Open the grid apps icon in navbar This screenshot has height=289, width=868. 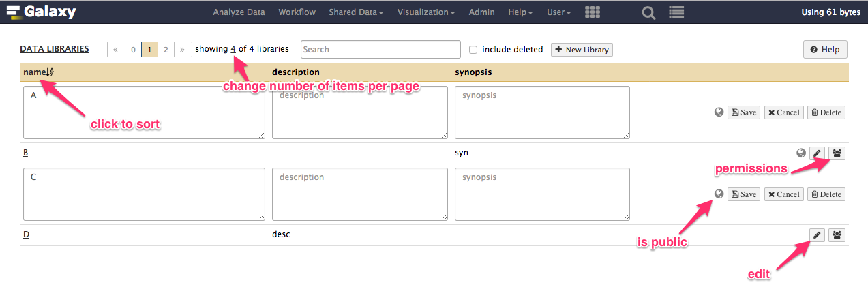[x=593, y=12]
